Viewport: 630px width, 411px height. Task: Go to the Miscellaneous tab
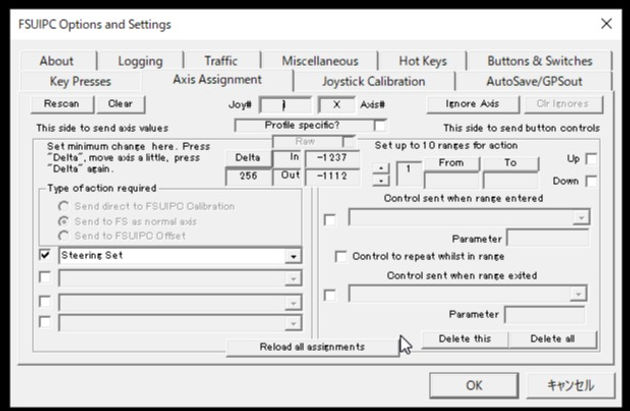(320, 61)
